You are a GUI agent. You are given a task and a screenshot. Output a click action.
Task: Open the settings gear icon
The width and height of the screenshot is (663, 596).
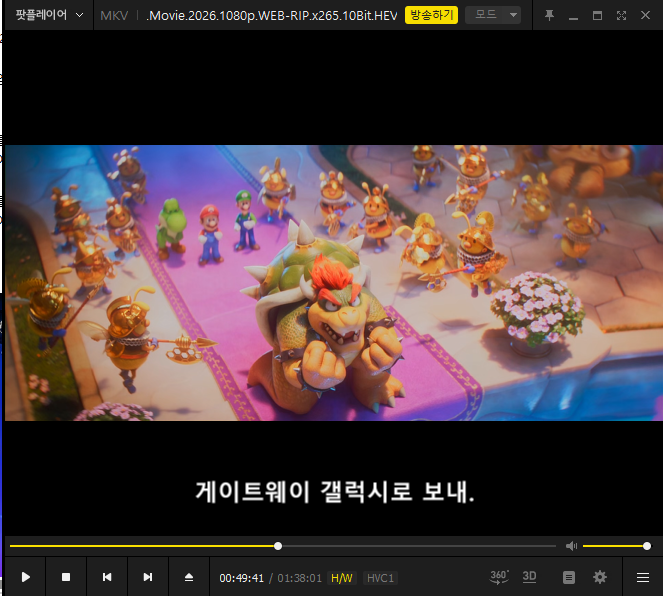[x=600, y=577]
